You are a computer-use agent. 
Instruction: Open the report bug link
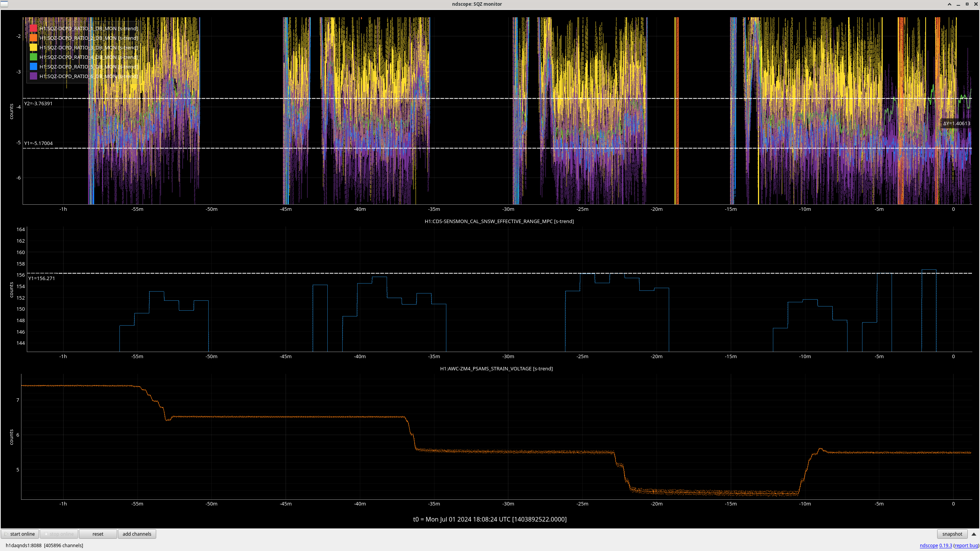point(966,545)
